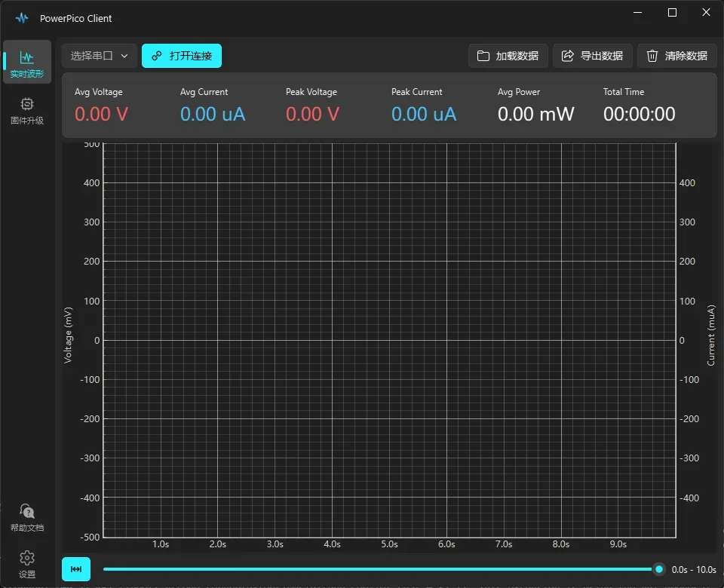Click the 清除数据 clear data button

tap(677, 56)
